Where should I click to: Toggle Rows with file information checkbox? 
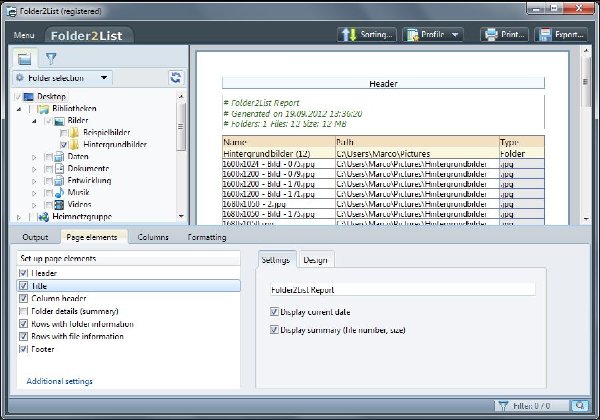click(23, 337)
